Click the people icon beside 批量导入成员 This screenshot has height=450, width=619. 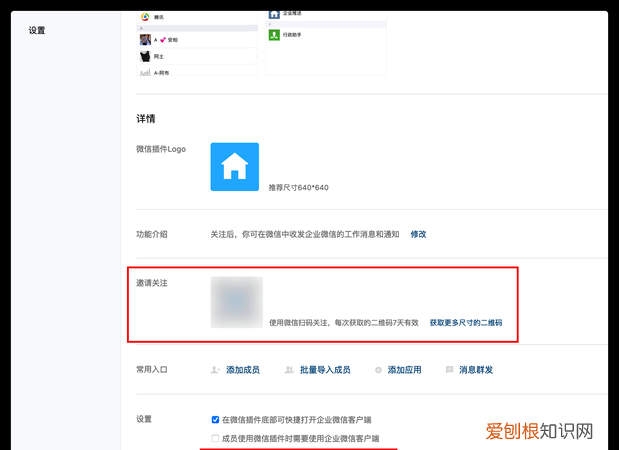pyautogui.click(x=289, y=370)
